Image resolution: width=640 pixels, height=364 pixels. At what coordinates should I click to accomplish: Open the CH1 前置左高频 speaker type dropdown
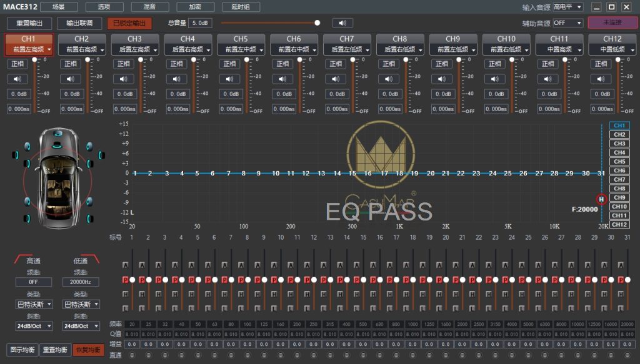click(29, 50)
